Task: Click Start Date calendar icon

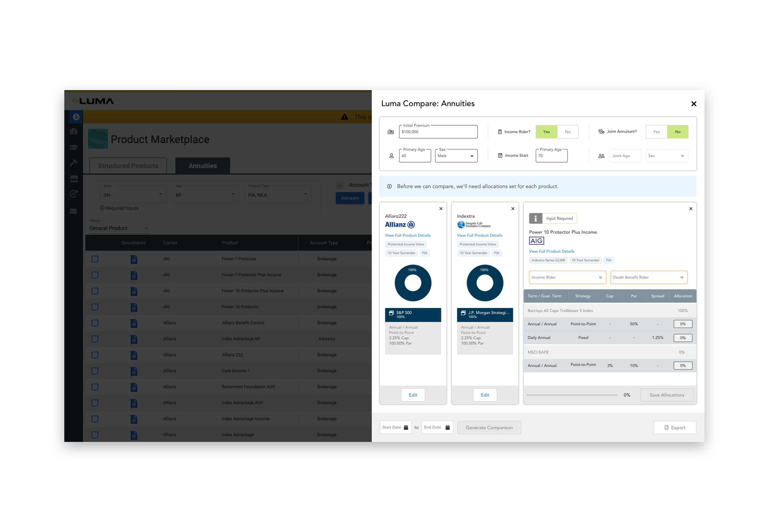Action: tap(406, 427)
